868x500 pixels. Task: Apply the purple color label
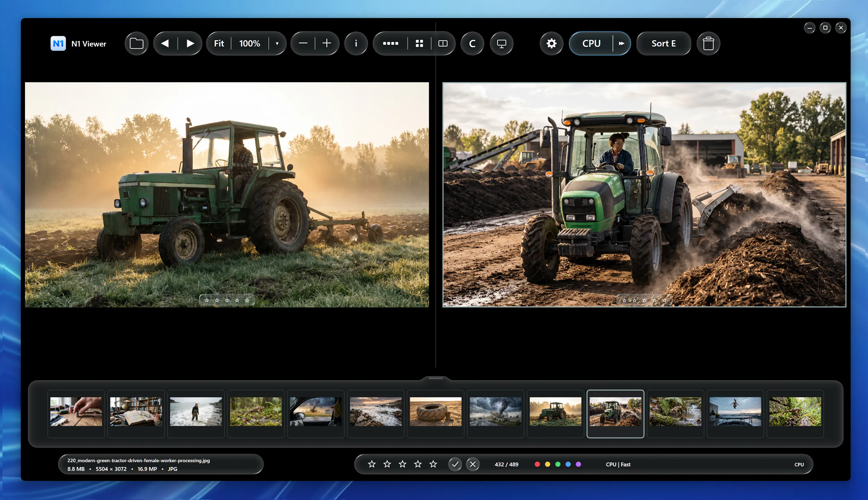pyautogui.click(x=578, y=464)
